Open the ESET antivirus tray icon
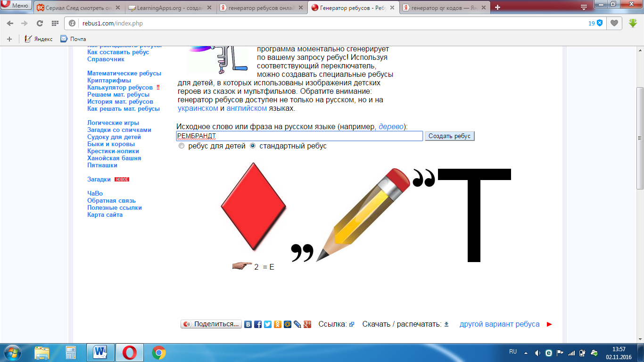 click(549, 353)
